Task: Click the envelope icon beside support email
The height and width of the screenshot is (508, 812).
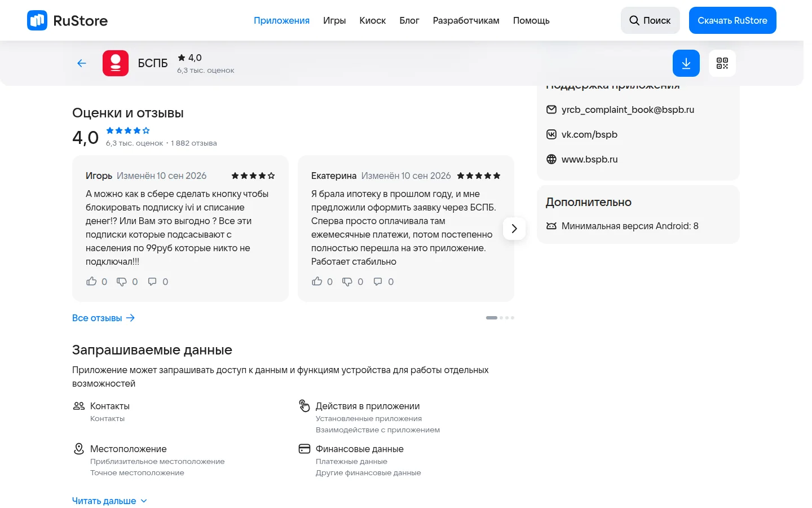Action: [551, 110]
